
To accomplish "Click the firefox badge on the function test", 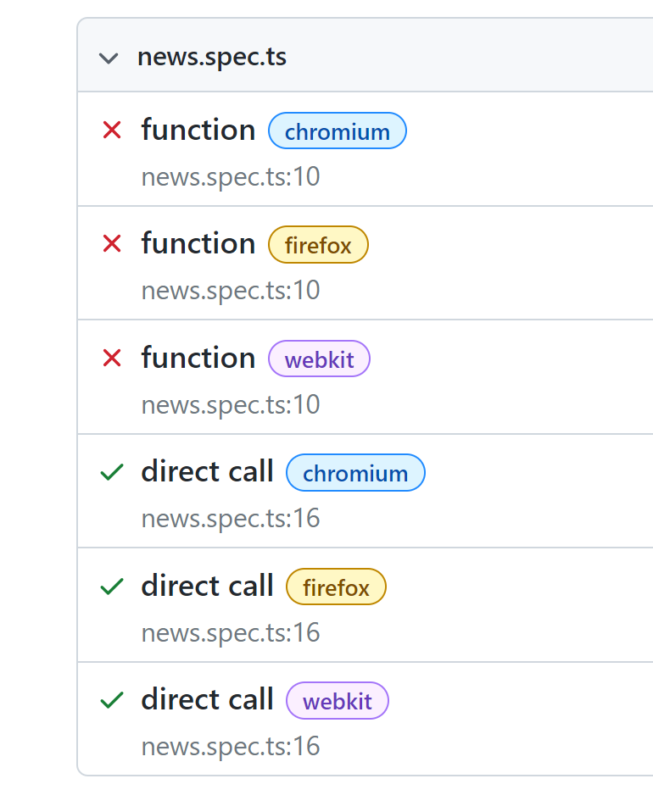I will tap(318, 244).
